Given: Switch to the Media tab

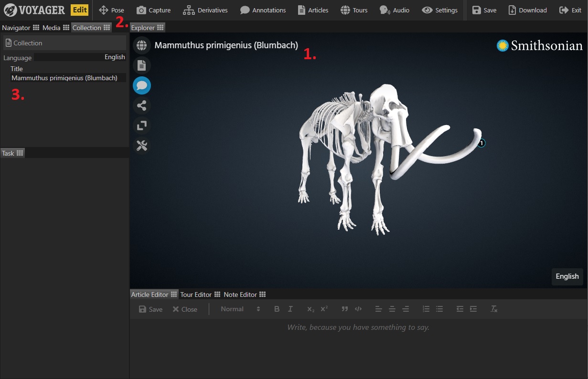Looking at the screenshot, I should pos(52,28).
